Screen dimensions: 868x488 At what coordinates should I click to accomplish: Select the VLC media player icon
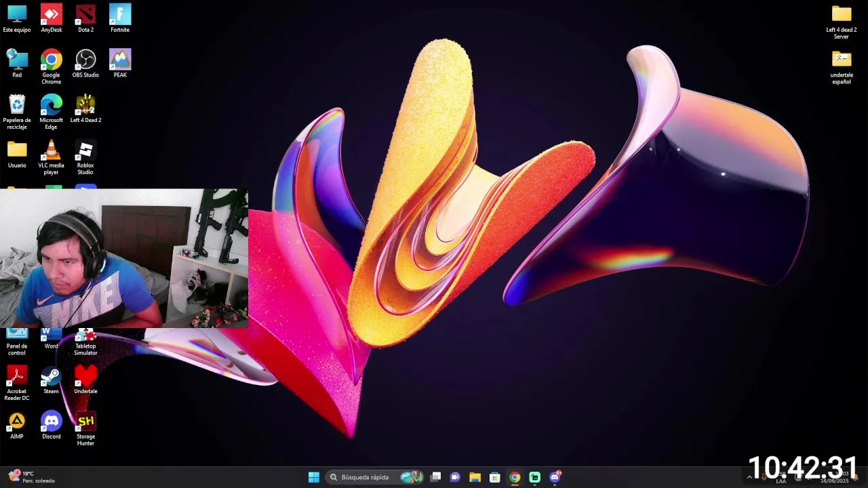52,158
